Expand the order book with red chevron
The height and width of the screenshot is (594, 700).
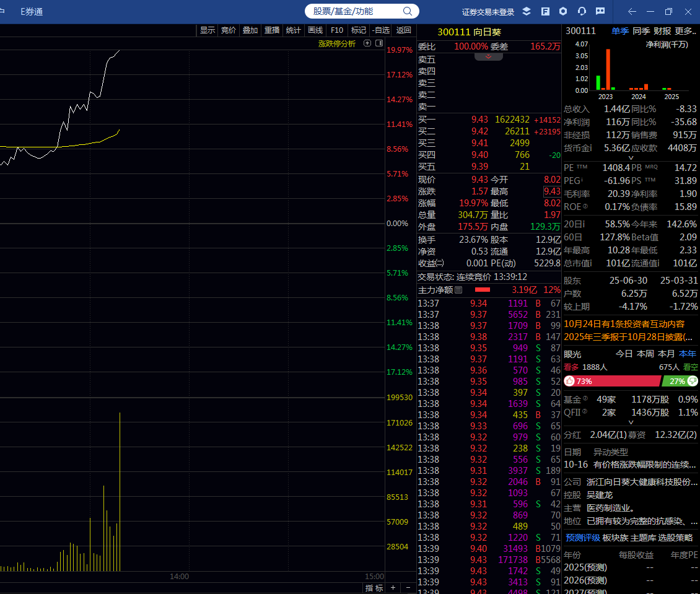pyautogui.click(x=488, y=57)
